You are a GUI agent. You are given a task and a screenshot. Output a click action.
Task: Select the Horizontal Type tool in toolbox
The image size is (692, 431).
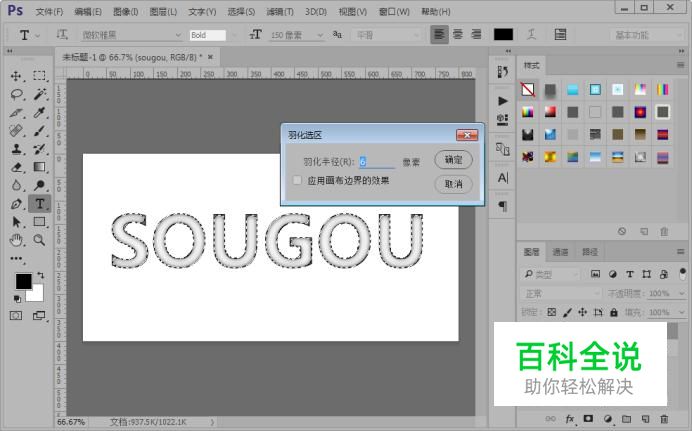(x=39, y=204)
